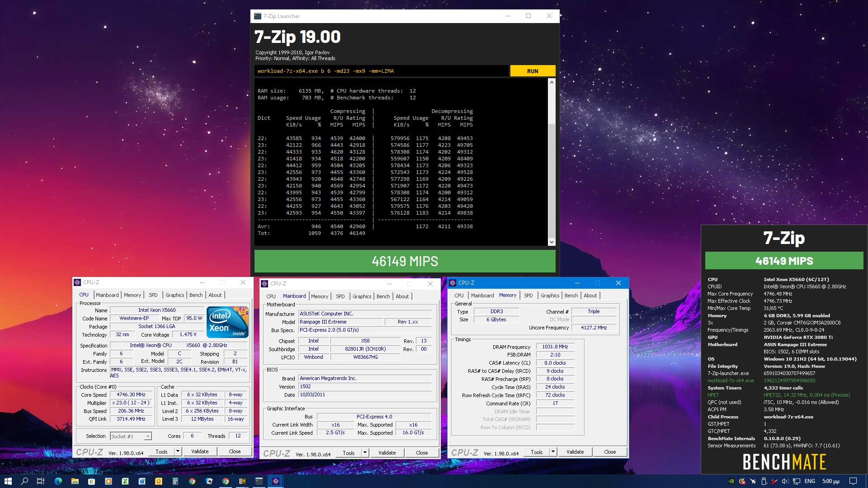This screenshot has width=868, height=488.
Task: Open Calculator from the taskbar
Action: click(x=175, y=481)
